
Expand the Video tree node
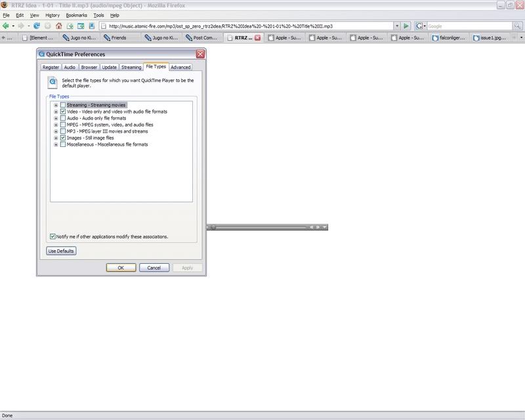click(x=56, y=112)
